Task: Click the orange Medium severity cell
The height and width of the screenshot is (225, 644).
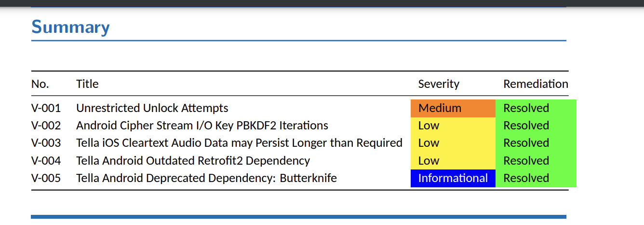Action: point(453,108)
